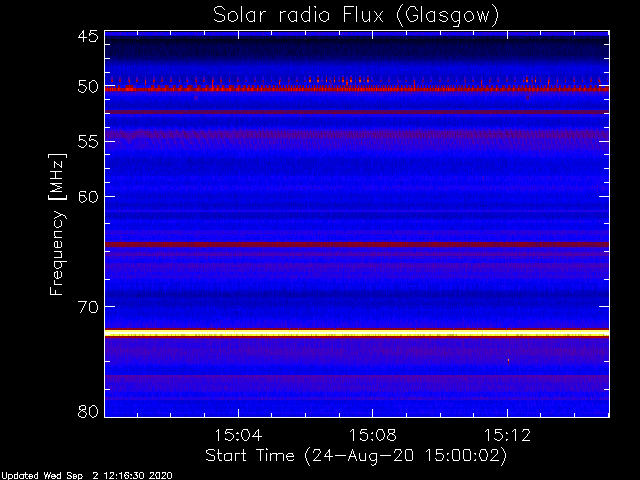Screen dimensions: 640x480
Task: Click the 55 frequency tick label
Action: pyautogui.click(x=88, y=142)
